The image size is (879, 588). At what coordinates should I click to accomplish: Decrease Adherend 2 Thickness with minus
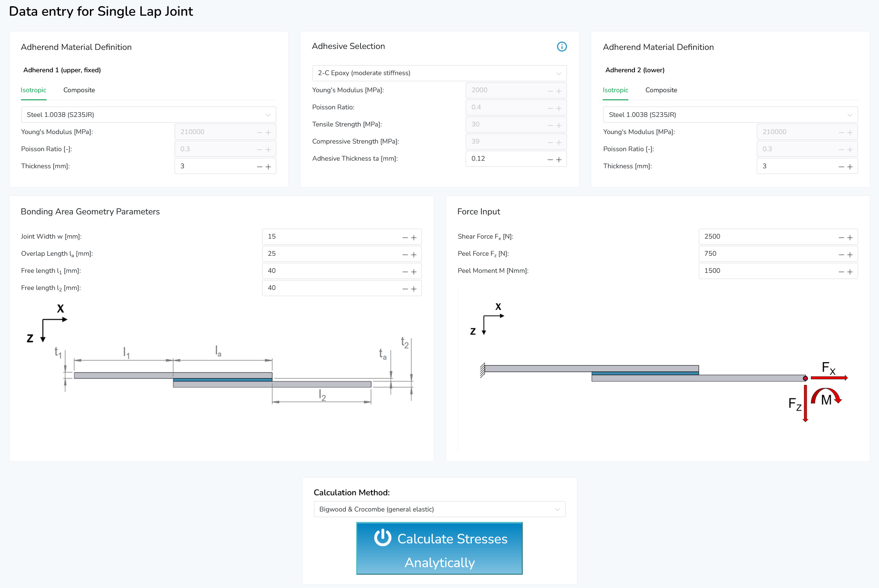[x=841, y=167]
